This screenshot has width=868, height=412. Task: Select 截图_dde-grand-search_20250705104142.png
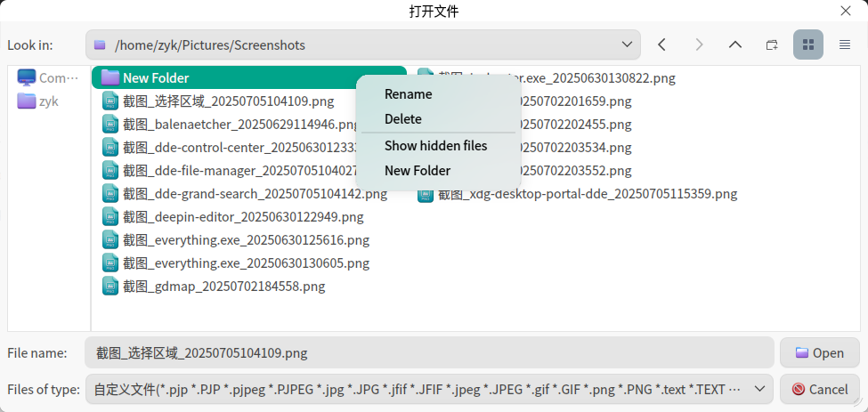pyautogui.click(x=245, y=194)
